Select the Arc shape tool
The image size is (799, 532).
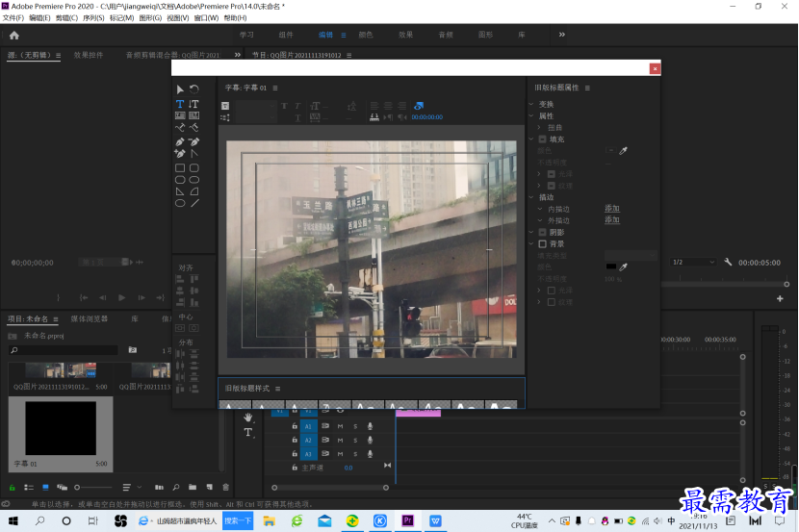click(x=194, y=191)
